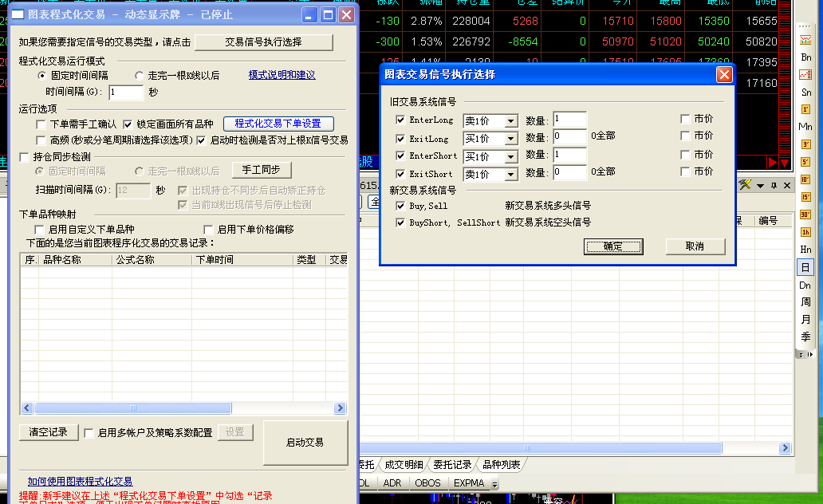Expand ExitLong price type dropdown

(x=511, y=140)
